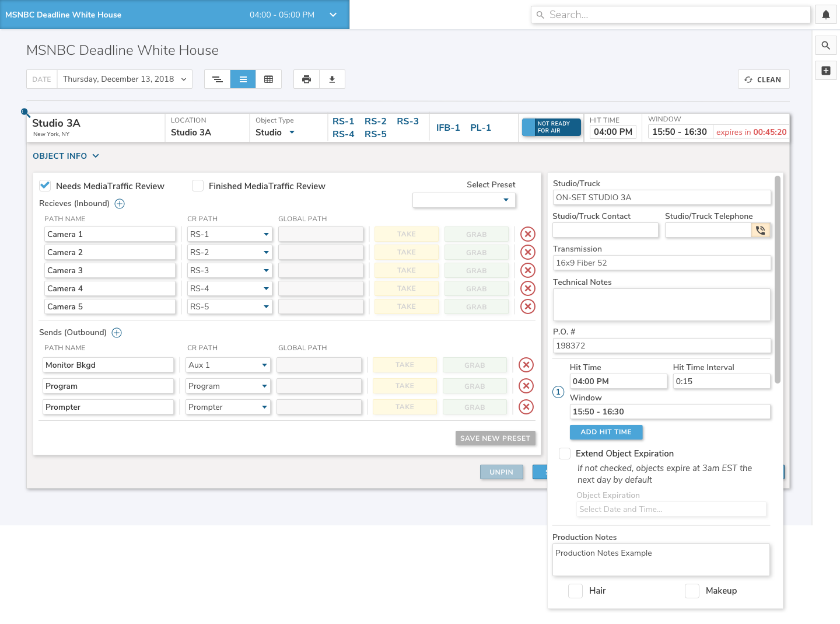This screenshot has width=840, height=624.
Task: Add a new Sends (Outbound) path
Action: [x=117, y=333]
